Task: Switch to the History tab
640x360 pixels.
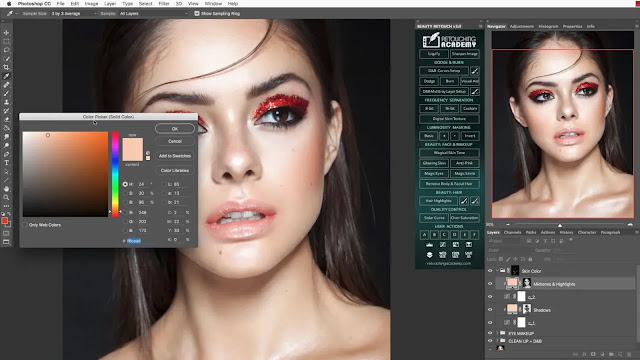Action: point(566,232)
